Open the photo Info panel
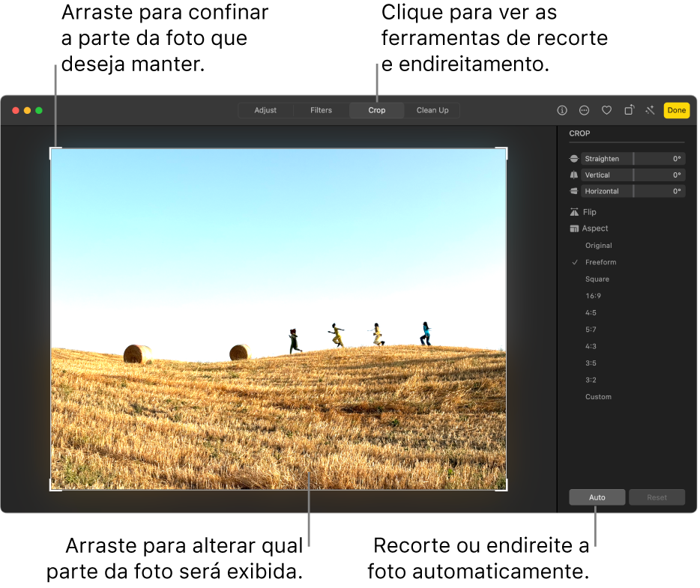This screenshot has width=700, height=588. coord(562,110)
